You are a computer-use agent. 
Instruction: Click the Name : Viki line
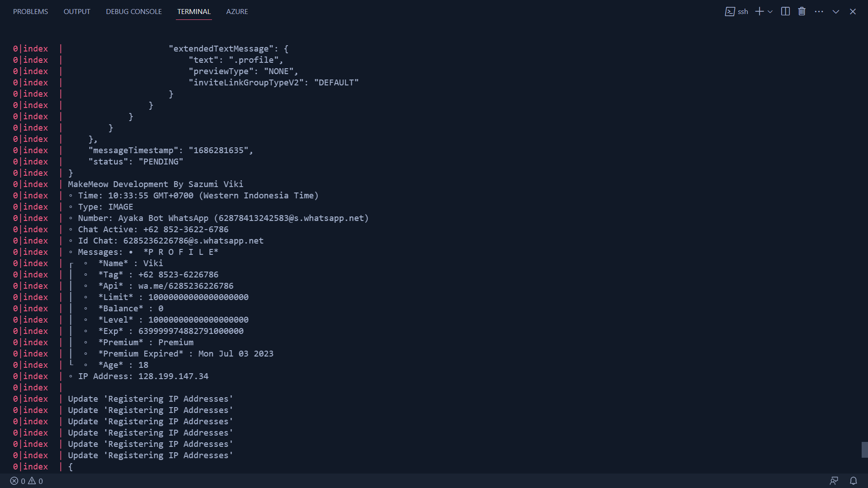click(x=131, y=263)
